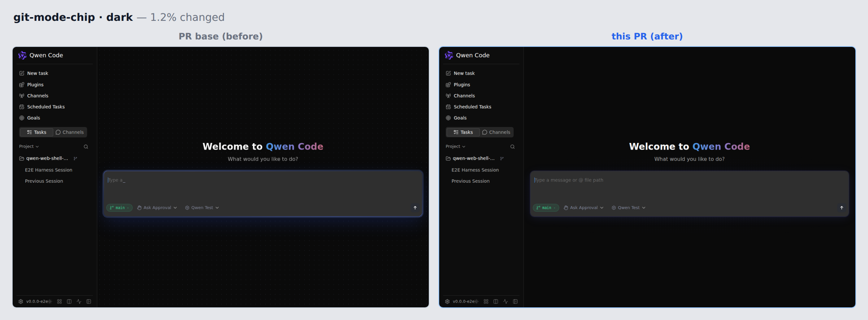Open Ask Approval dropdown in after panel

(583, 208)
